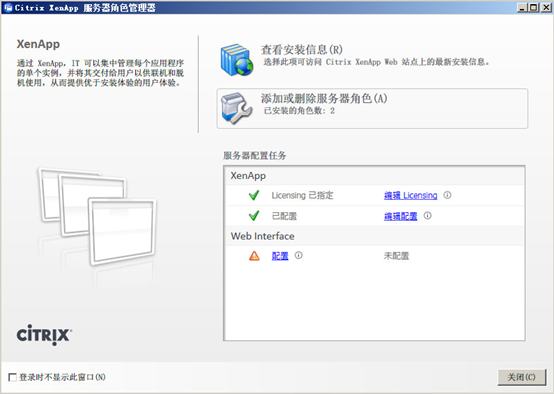Image resolution: width=554 pixels, height=394 pixels.
Task: Click the 已配置 status text
Action: pos(284,216)
